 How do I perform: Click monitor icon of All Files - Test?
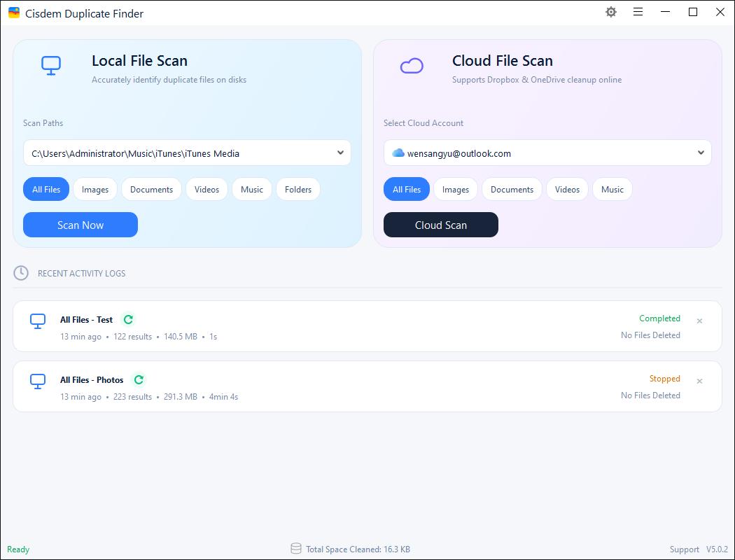click(x=38, y=321)
